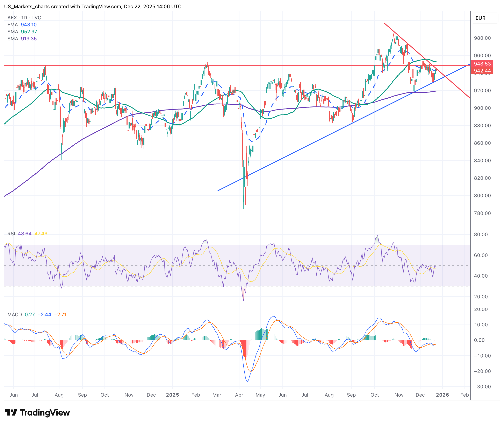The image size is (504, 425).
Task: Select the EMA 943.10 indicator legend
Action: coord(22,25)
